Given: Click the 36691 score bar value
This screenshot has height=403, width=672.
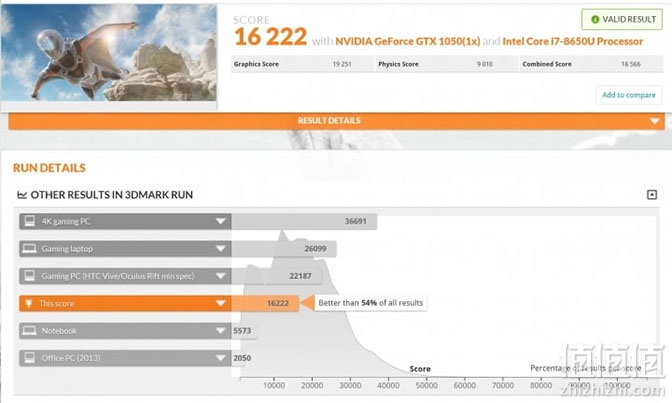Looking at the screenshot, I should (355, 222).
